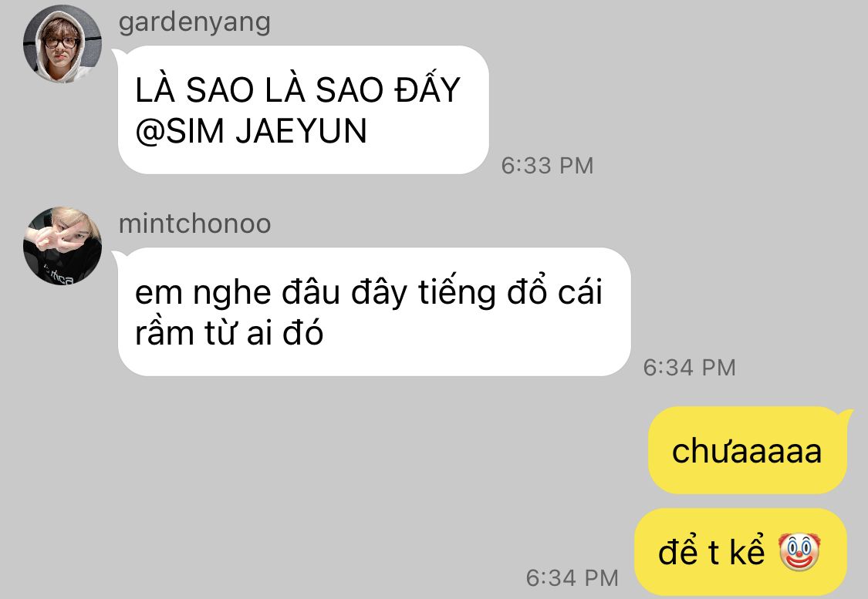Tap the peace-sign hand in mintchonoo's avatar

point(49,237)
